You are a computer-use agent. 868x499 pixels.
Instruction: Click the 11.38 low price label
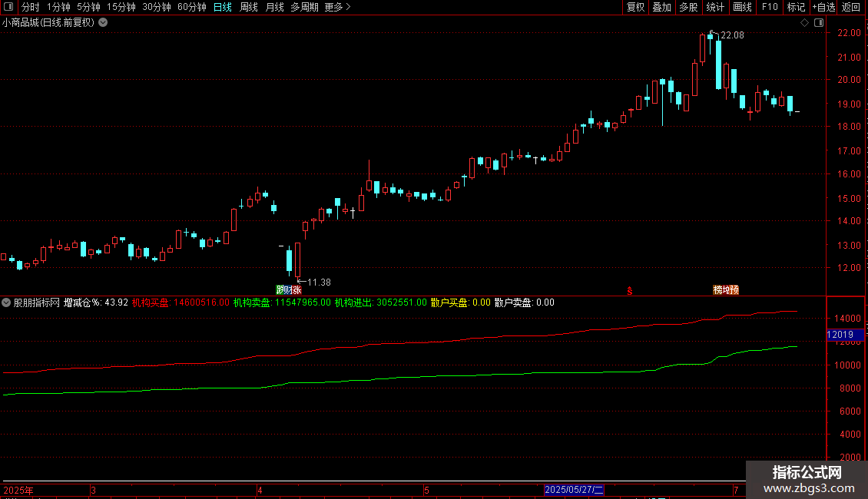click(x=319, y=283)
